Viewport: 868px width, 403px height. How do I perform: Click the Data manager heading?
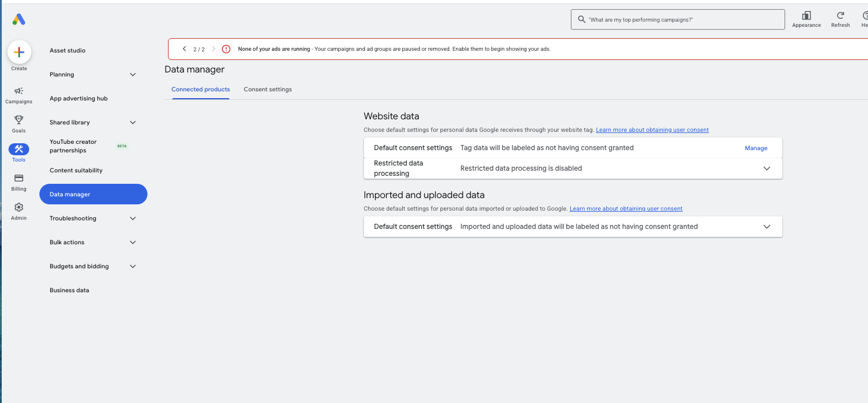[x=194, y=70]
